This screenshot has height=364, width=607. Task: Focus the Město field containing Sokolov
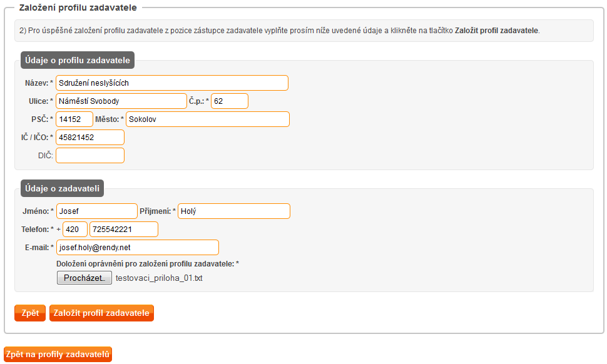pyautogui.click(x=208, y=119)
